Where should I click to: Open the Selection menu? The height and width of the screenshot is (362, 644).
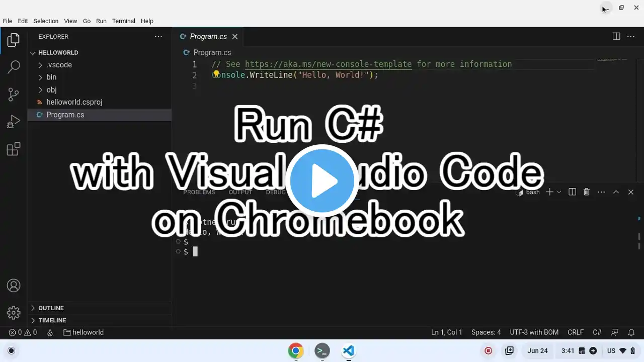pyautogui.click(x=46, y=21)
